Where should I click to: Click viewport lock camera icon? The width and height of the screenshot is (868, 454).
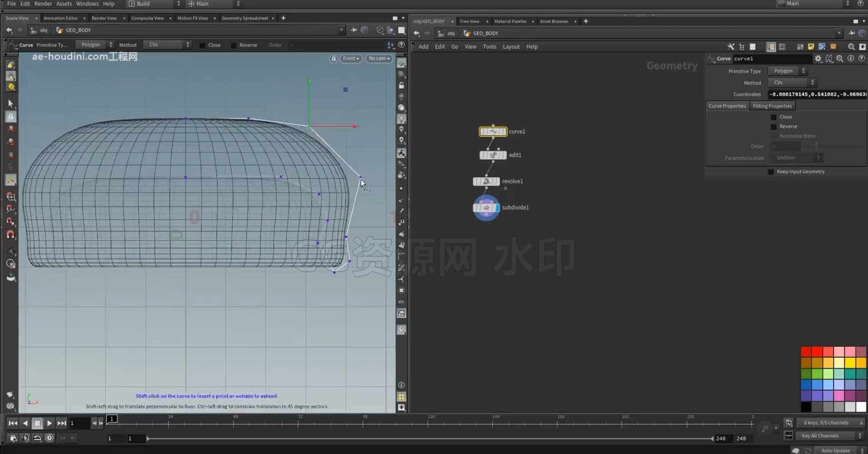point(334,59)
